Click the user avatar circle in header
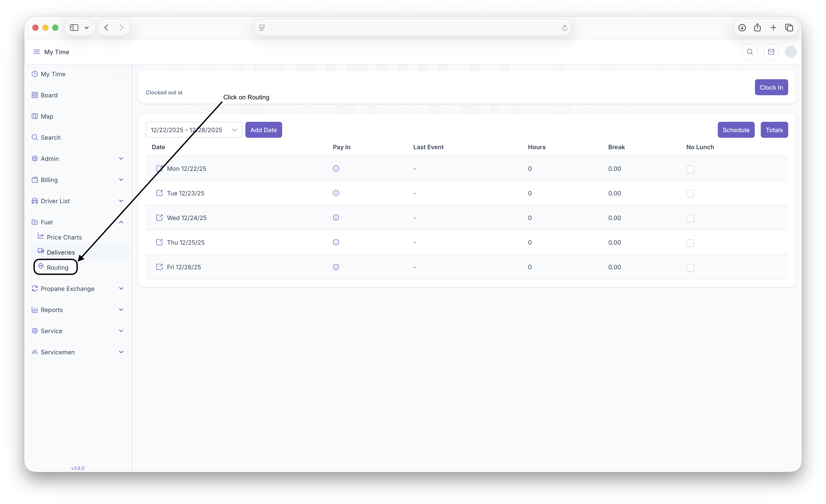 pos(790,52)
